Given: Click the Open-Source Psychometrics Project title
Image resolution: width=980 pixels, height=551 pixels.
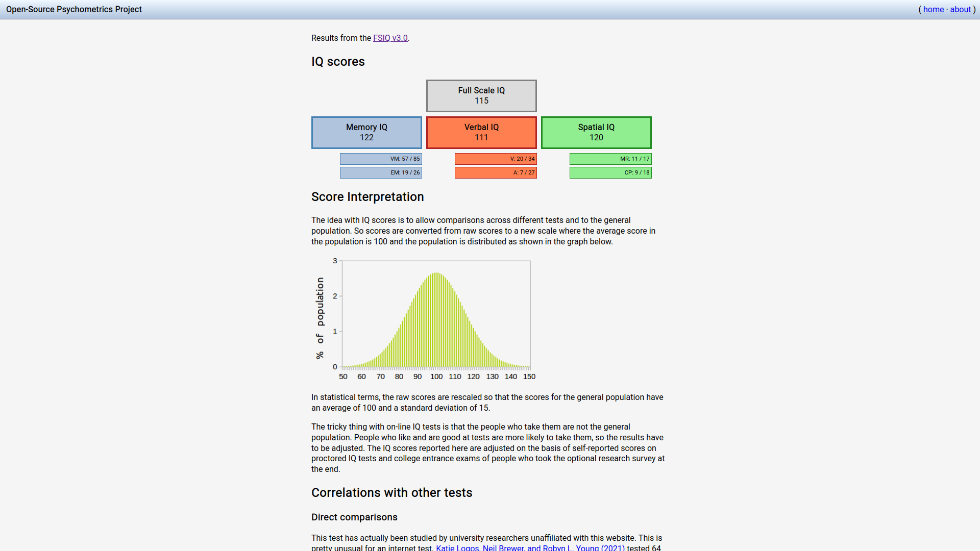Looking at the screenshot, I should [74, 9].
